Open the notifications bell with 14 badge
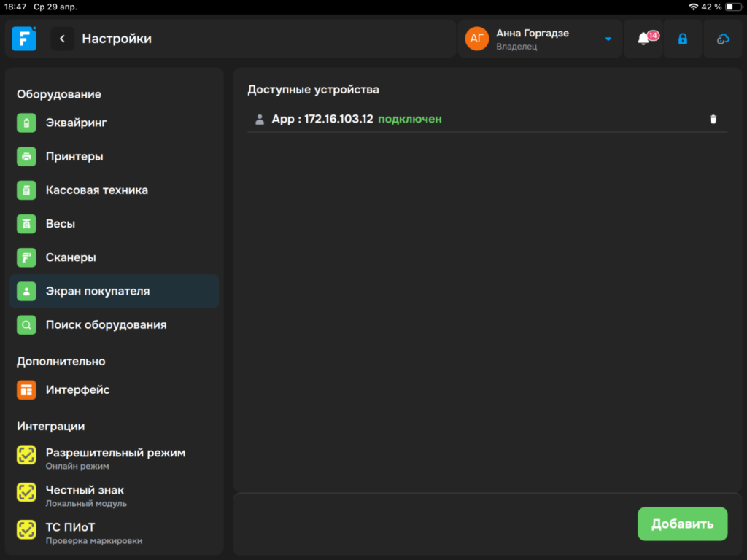This screenshot has height=560, width=747. click(643, 39)
